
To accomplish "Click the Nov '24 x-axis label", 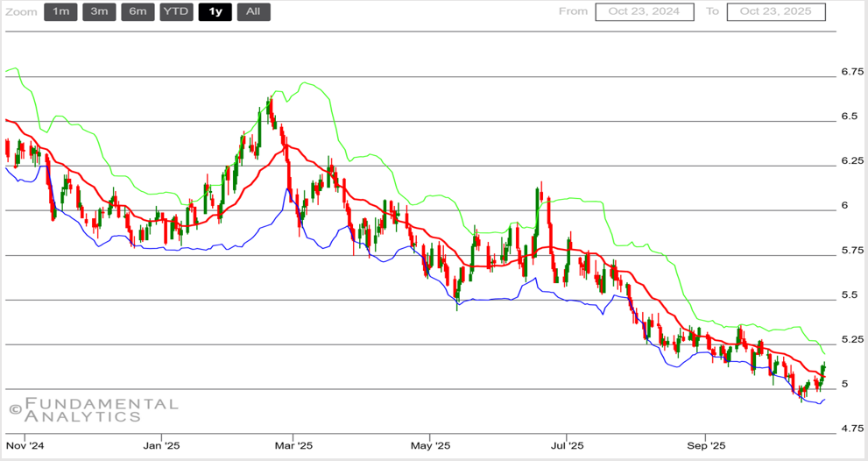I will 24,445.
